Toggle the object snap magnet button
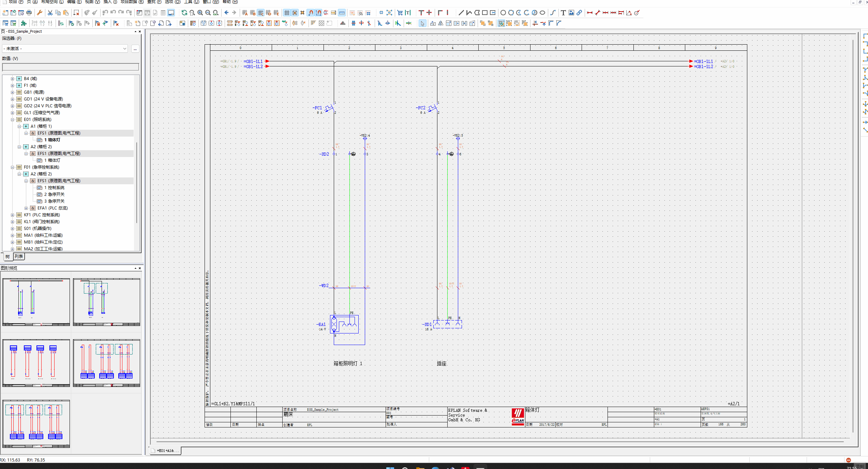This screenshot has height=469, width=868. pyautogui.click(x=311, y=13)
